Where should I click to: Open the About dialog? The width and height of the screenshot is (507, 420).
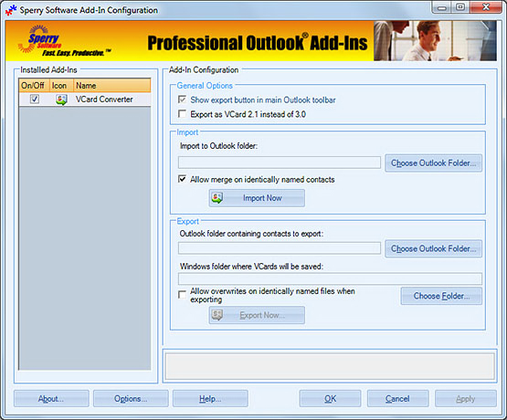pos(51,399)
